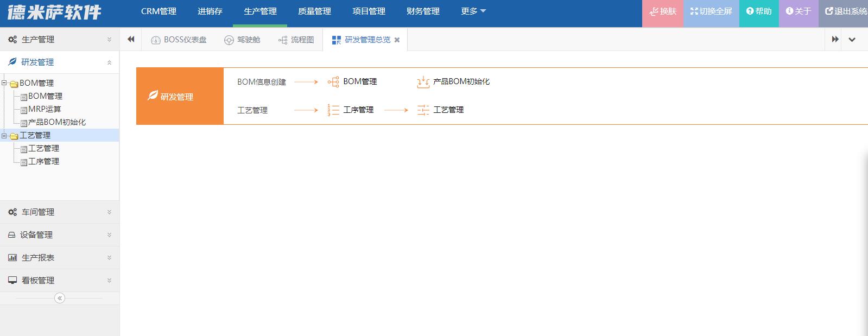Switch to the 驾驶舱 tab

tap(242, 40)
